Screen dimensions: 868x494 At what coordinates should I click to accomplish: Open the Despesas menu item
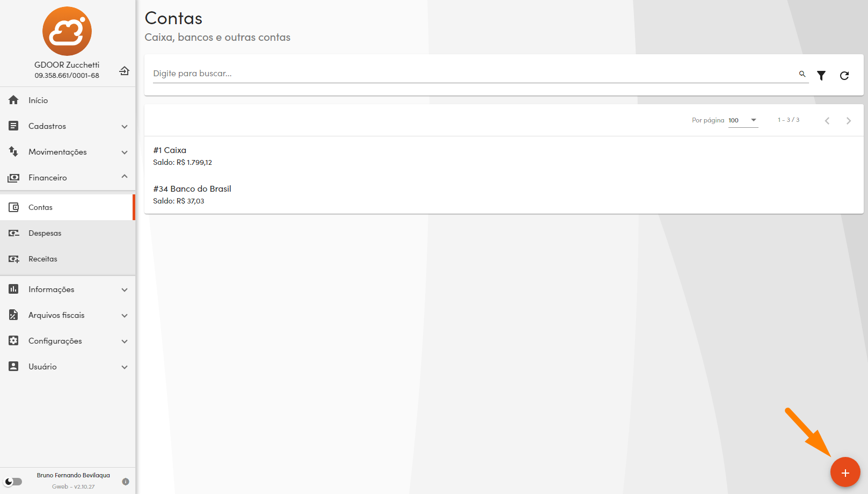[x=68, y=233]
